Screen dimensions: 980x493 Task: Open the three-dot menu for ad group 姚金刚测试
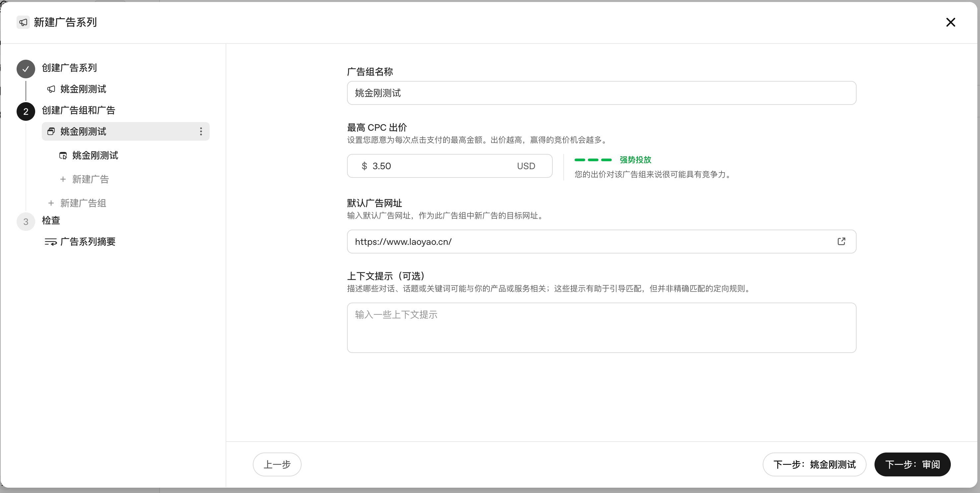click(201, 132)
